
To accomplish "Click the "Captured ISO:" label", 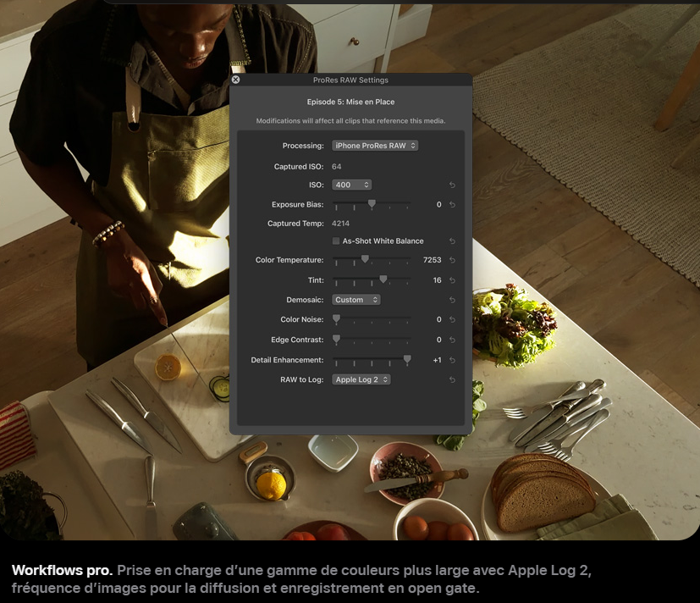I will tap(299, 167).
